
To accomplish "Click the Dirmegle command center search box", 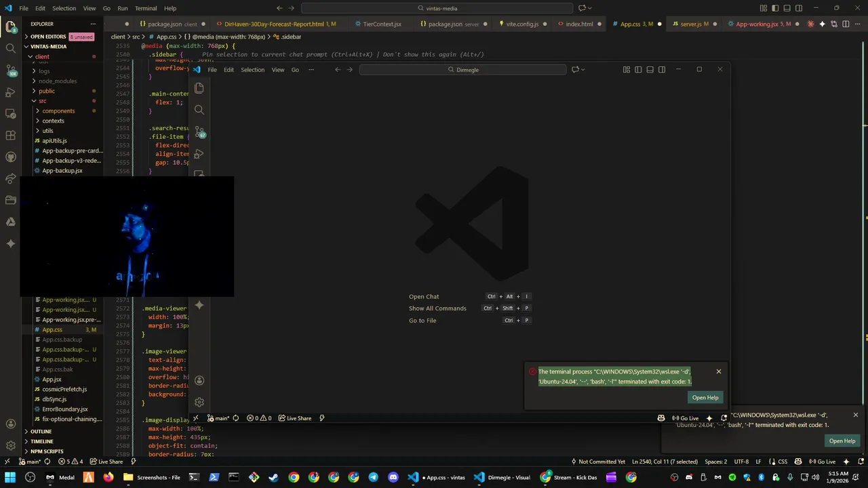I will 463,70.
